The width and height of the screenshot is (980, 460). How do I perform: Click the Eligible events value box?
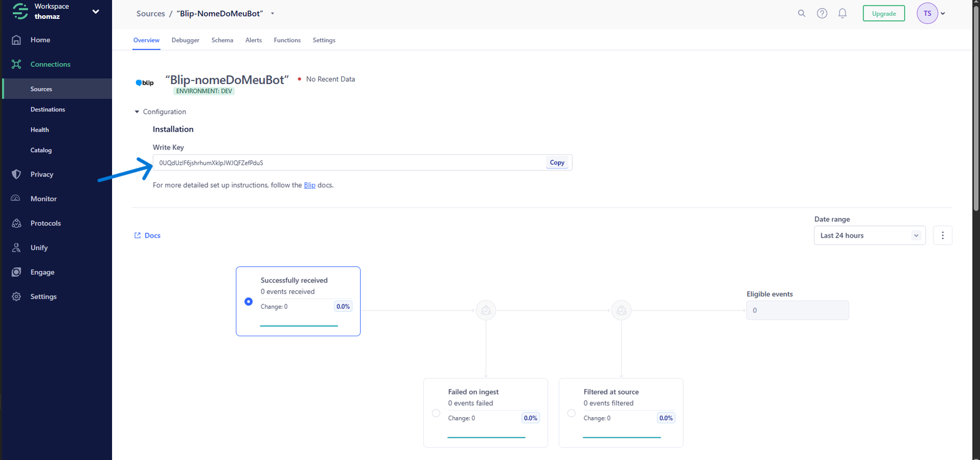click(797, 310)
